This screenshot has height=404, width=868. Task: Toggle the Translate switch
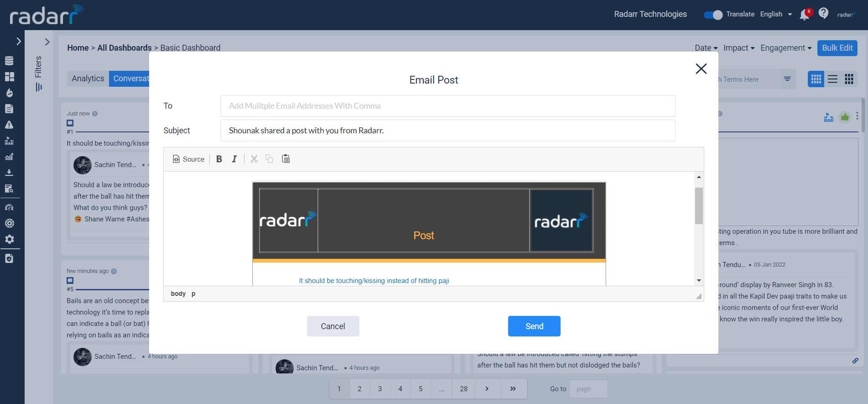click(x=713, y=15)
